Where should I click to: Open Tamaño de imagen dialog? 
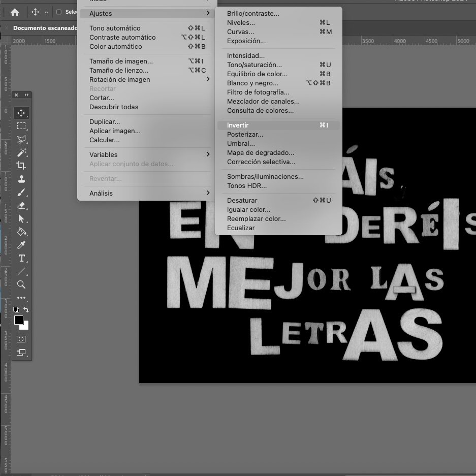(x=147, y=61)
